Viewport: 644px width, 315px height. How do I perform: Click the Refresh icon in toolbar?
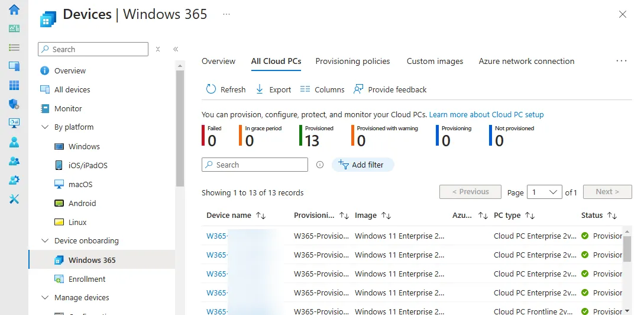point(211,89)
